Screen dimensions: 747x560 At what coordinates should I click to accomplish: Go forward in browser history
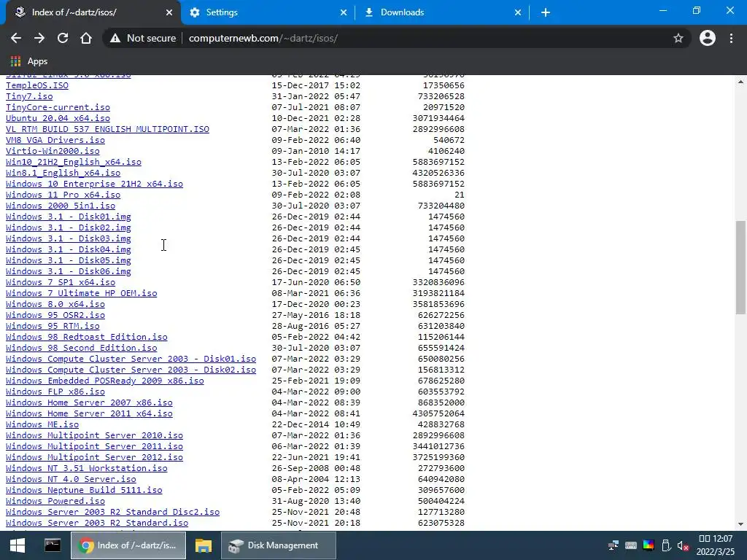[39, 38]
